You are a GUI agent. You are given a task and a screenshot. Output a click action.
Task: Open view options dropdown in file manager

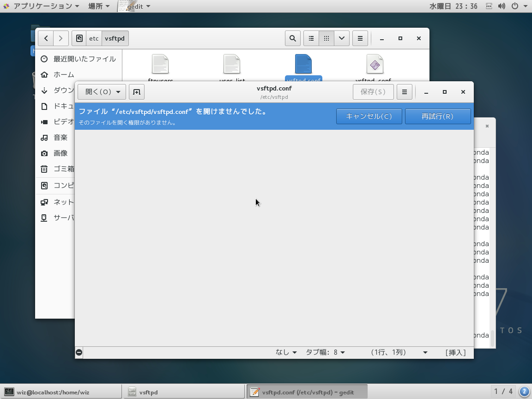[x=342, y=38]
